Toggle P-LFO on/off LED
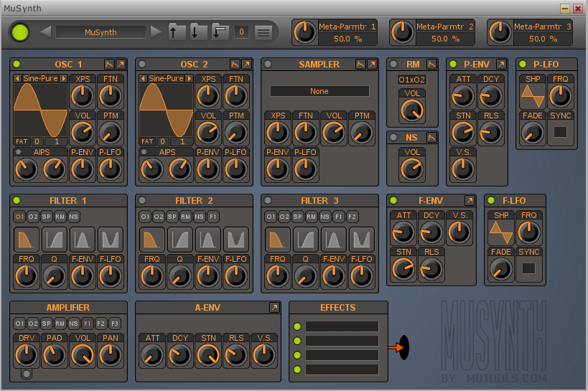Screen dimensions: 588x391 pos(523,64)
